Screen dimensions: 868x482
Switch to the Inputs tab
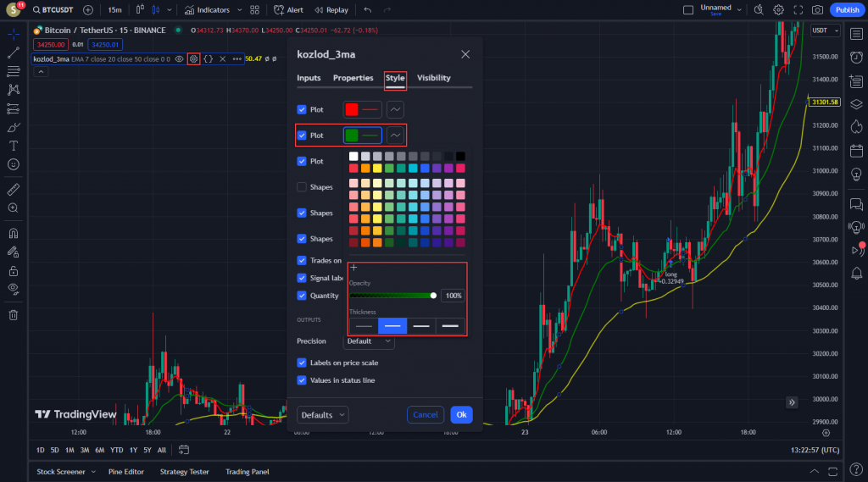pos(309,78)
